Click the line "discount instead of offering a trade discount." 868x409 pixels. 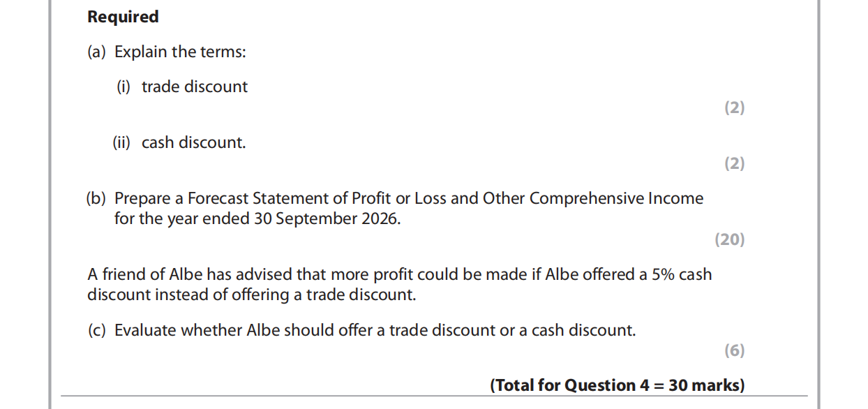click(251, 295)
